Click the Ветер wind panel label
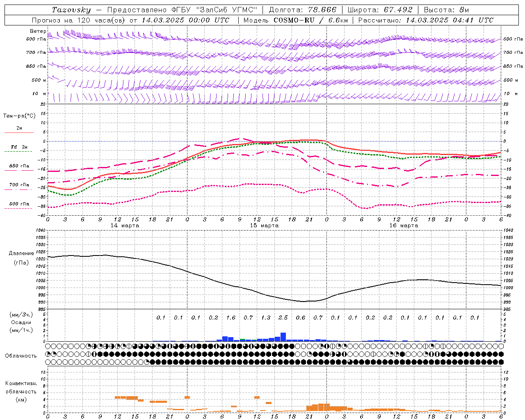The width and height of the screenshot is (525, 420). pos(38,31)
